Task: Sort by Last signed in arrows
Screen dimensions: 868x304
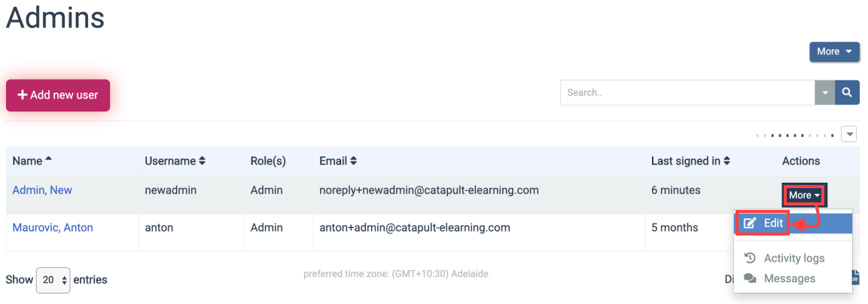Action: coord(726,161)
